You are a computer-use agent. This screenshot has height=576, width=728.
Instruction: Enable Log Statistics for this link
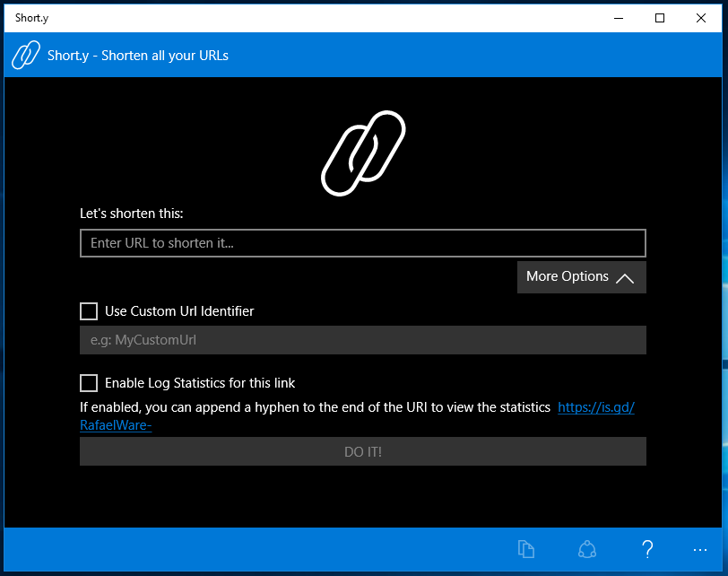click(x=89, y=383)
